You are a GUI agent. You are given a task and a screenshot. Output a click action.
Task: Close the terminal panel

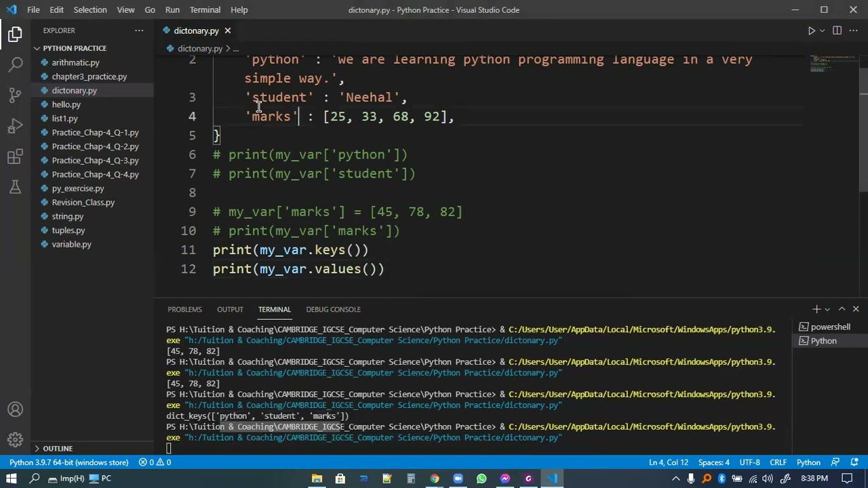855,309
